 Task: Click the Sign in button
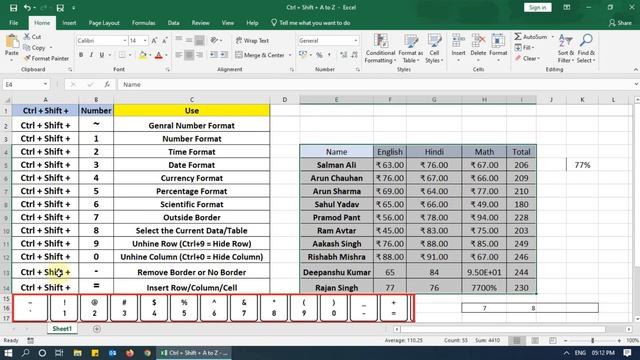click(x=538, y=7)
